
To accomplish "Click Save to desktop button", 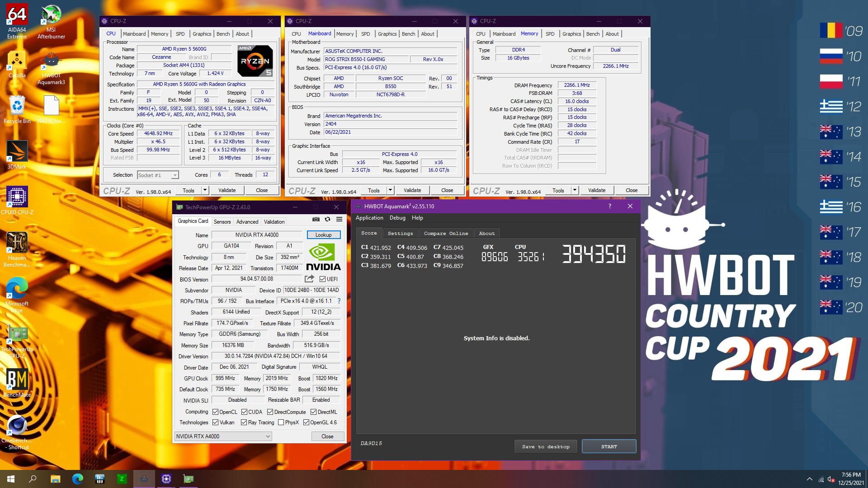I will pos(546,446).
